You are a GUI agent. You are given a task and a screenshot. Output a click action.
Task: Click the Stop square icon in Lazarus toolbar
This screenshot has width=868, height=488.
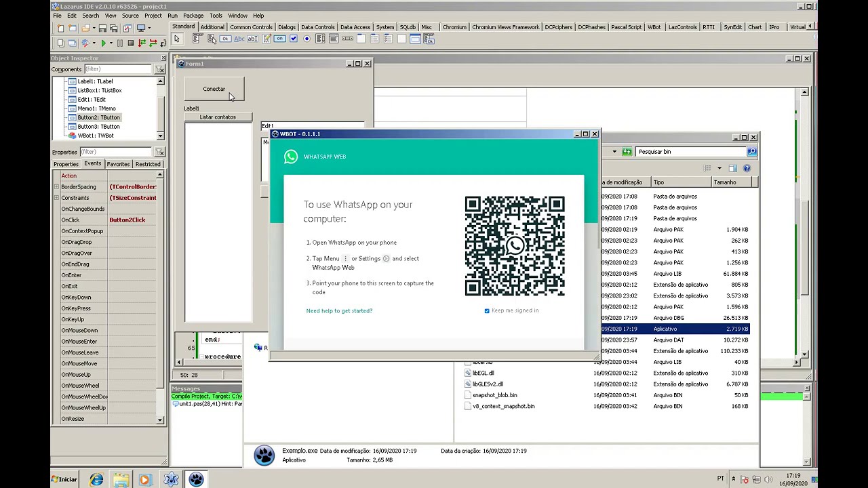[x=131, y=43]
